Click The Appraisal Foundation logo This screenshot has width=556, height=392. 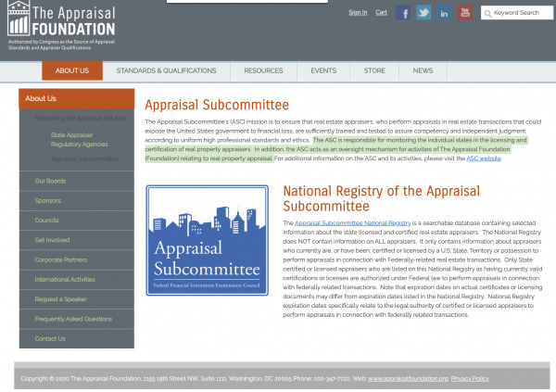(61, 26)
